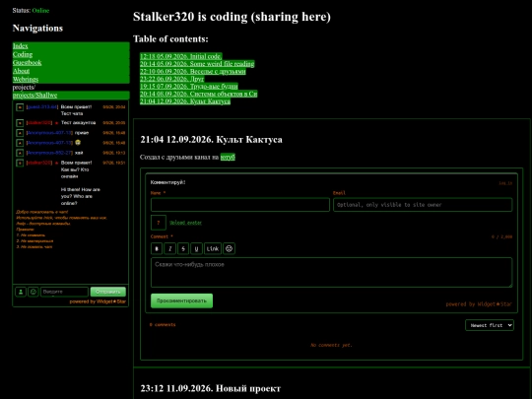Click the "projects/" text in navigation
532x399 pixels.
24,88
